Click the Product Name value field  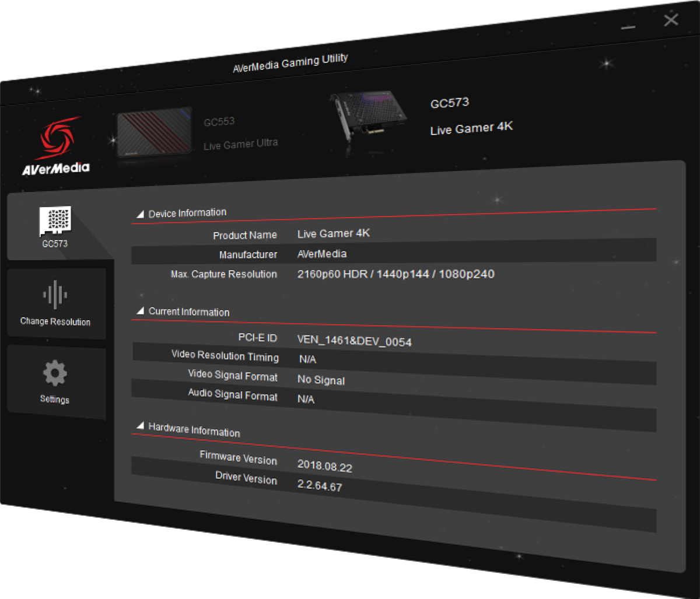pyautogui.click(x=334, y=233)
